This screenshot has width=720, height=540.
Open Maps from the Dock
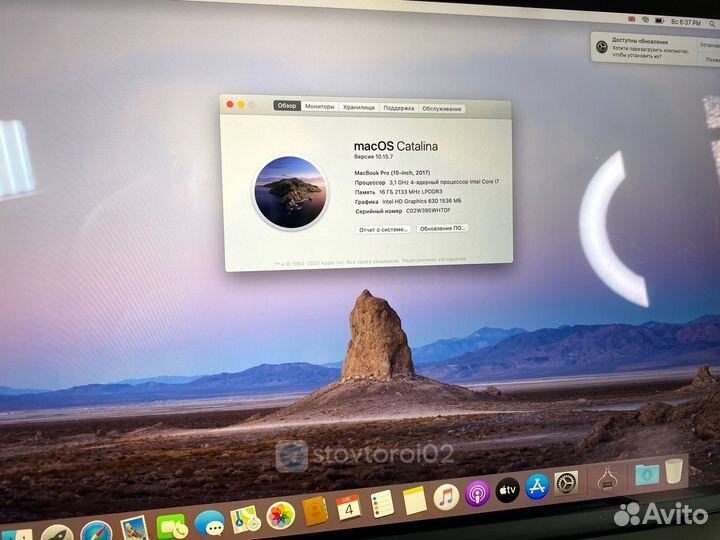pyautogui.click(x=245, y=519)
